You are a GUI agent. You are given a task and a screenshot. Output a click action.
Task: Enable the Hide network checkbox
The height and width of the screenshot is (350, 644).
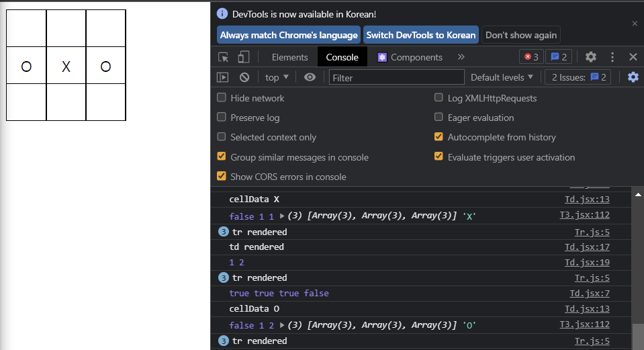click(222, 97)
